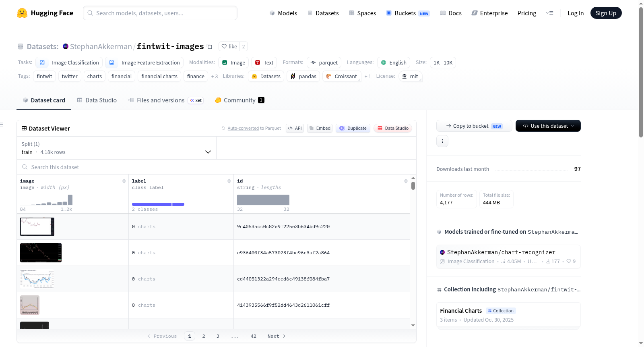The width and height of the screenshot is (644, 347).
Task: Open the thumbnail for row e936400f34a573023f4bc96c3af2a864
Action: [x=41, y=253]
